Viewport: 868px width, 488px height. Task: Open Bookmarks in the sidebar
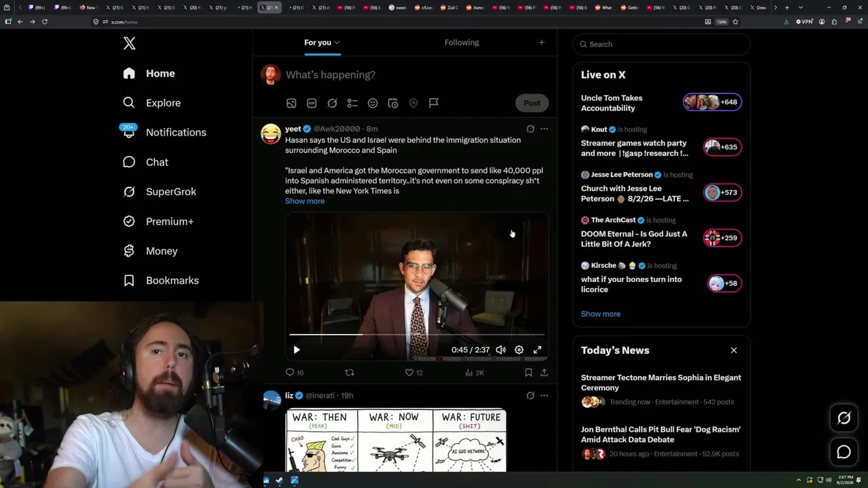(x=161, y=281)
